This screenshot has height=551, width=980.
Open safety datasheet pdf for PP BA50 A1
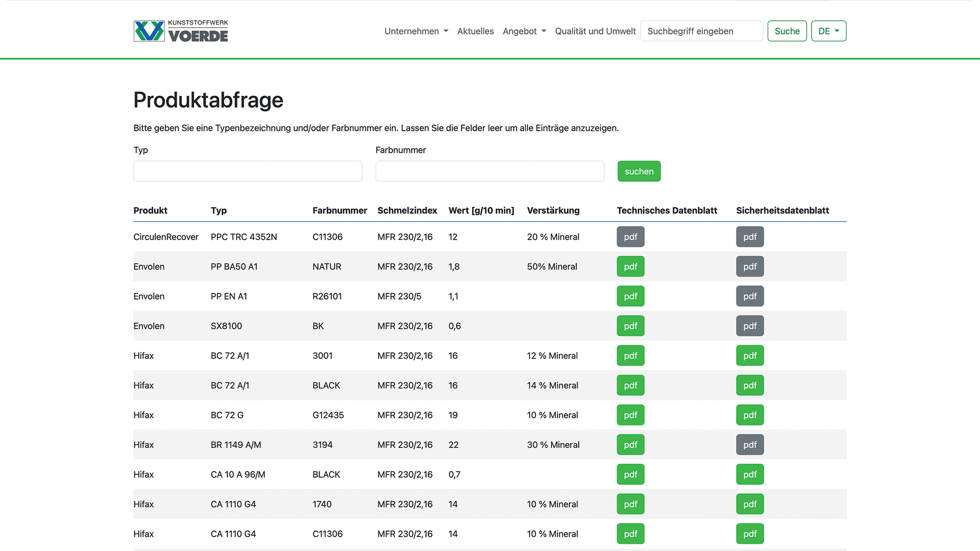750,267
